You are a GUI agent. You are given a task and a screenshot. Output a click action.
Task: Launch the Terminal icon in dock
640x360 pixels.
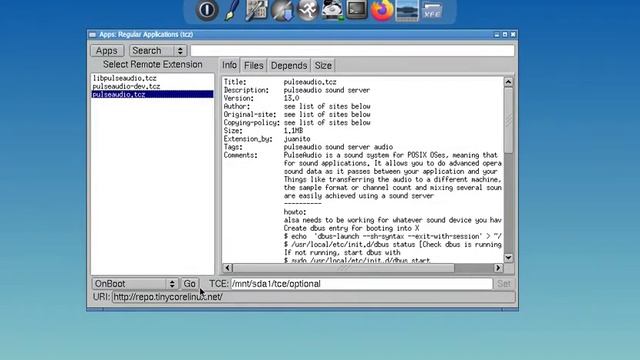coord(357,9)
